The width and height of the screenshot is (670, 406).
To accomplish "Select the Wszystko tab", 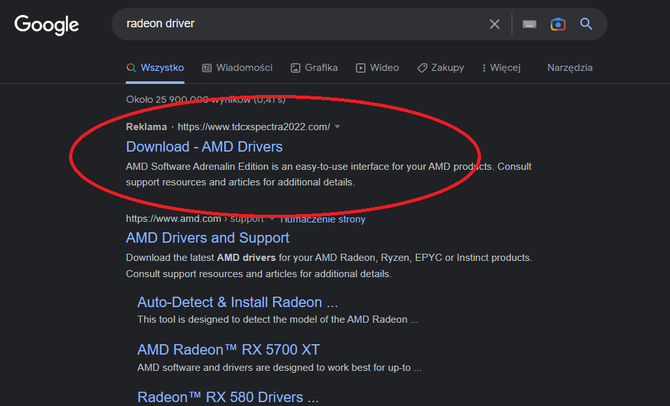I will click(155, 68).
